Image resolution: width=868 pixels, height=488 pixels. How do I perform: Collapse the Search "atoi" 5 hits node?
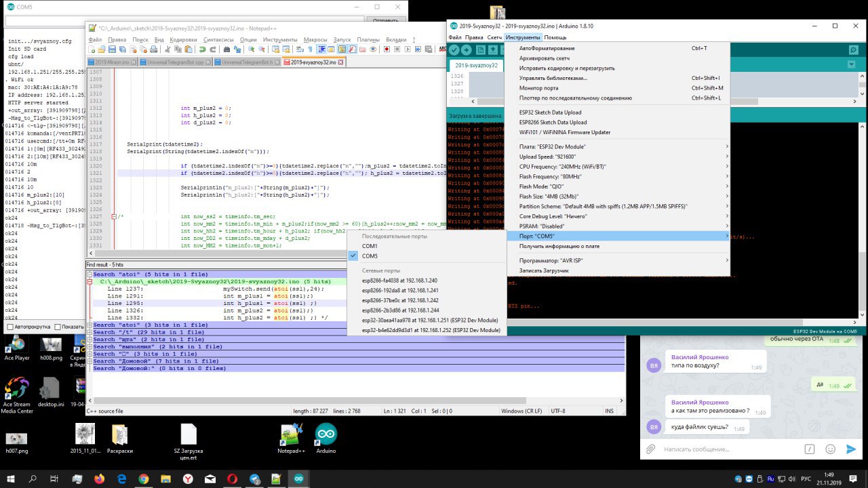point(90,274)
